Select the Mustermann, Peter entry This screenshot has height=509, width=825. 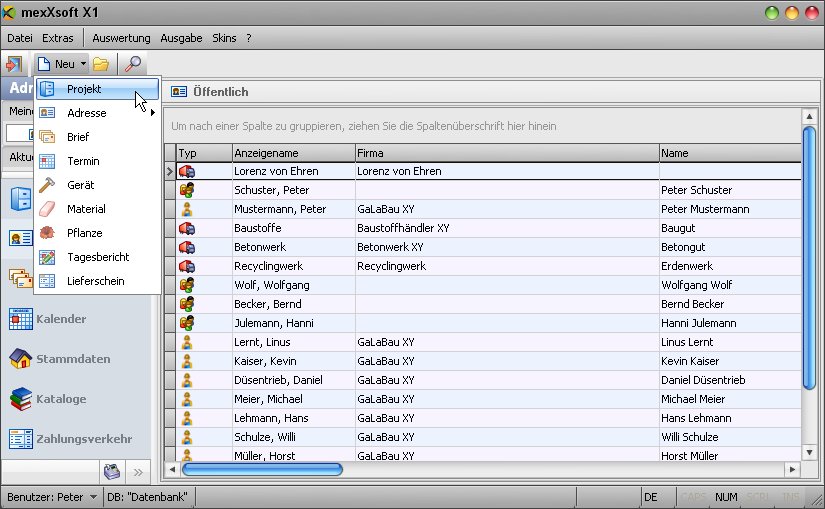coord(280,209)
